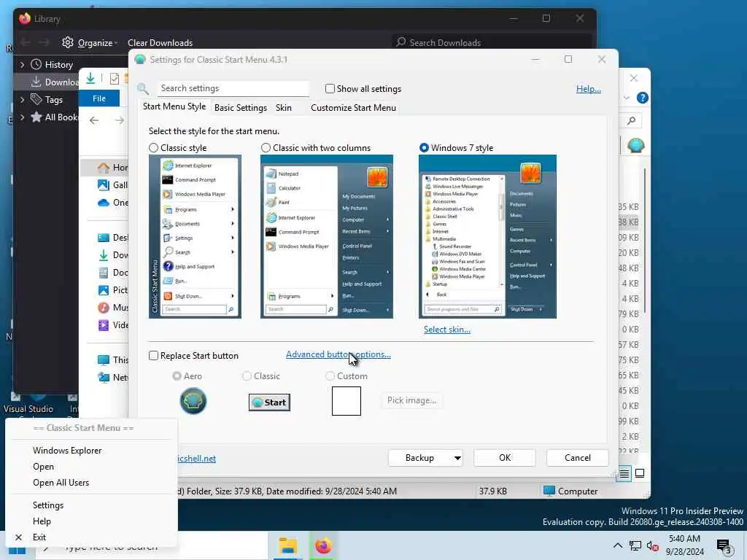The height and width of the screenshot is (560, 747).
Task: Follow the Select skin... link
Action: tap(447, 330)
